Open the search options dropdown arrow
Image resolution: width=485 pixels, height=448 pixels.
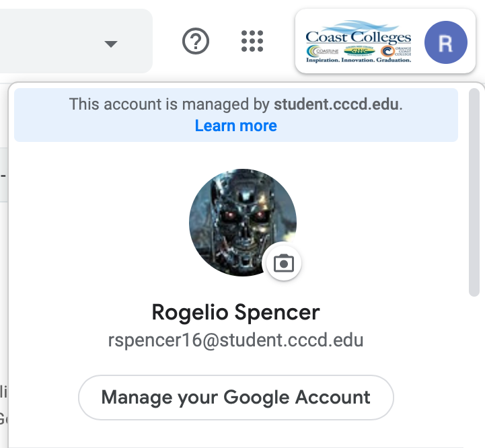click(111, 44)
